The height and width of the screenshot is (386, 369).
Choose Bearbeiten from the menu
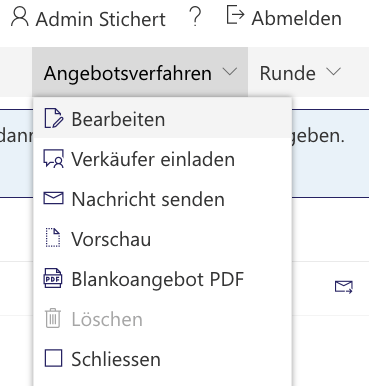(x=163, y=119)
